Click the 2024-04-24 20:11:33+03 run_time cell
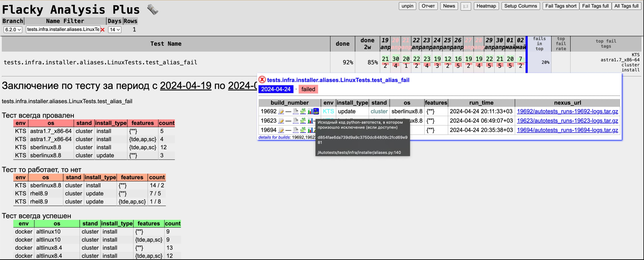Screen dimensions: 644x260 [481, 112]
